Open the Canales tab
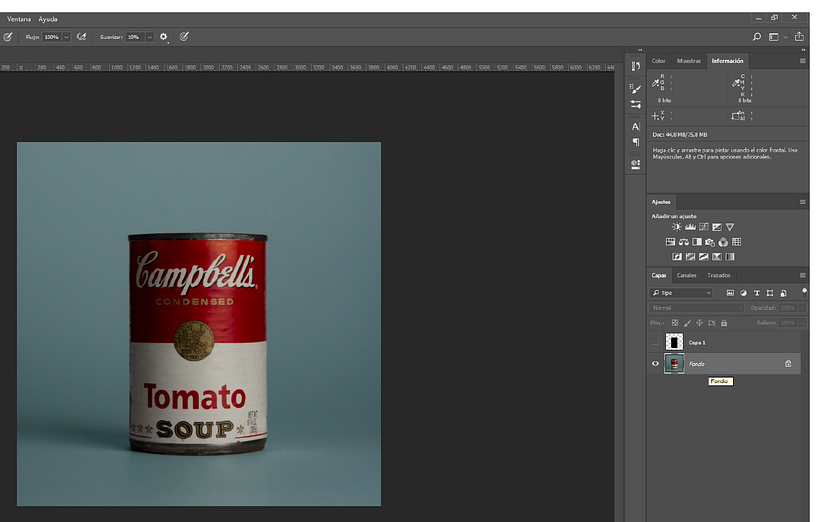820x522 pixels. (x=686, y=275)
